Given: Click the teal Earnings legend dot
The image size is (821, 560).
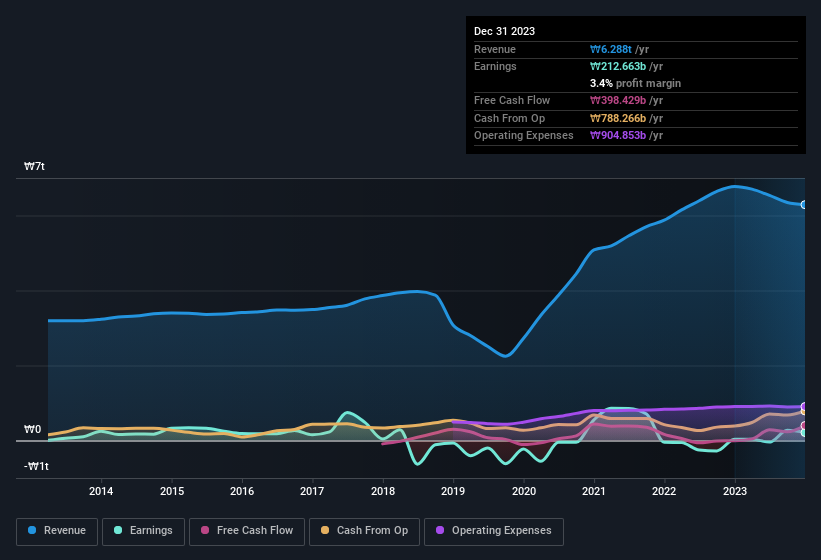Looking at the screenshot, I should coord(118,530).
